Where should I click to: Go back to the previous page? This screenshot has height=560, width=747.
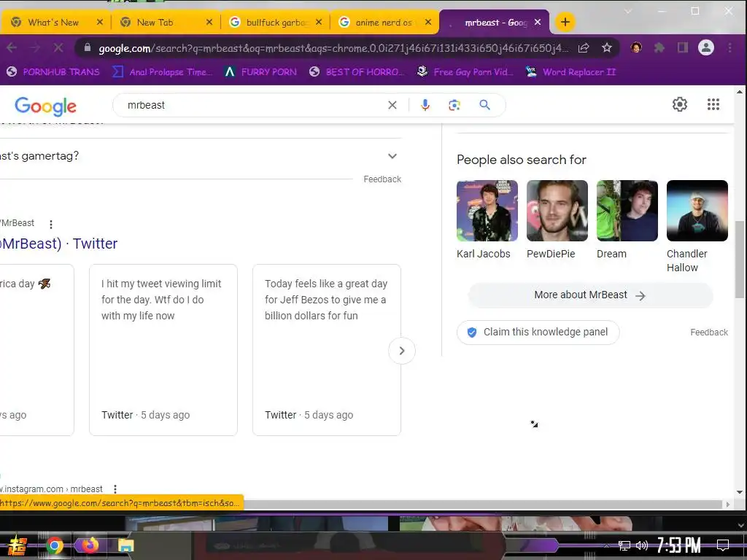click(x=12, y=47)
